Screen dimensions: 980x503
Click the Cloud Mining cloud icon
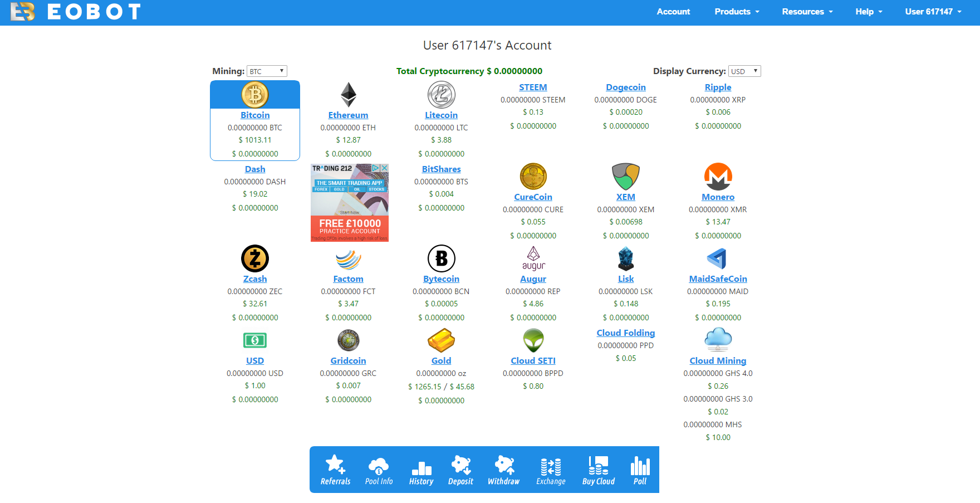pos(718,339)
